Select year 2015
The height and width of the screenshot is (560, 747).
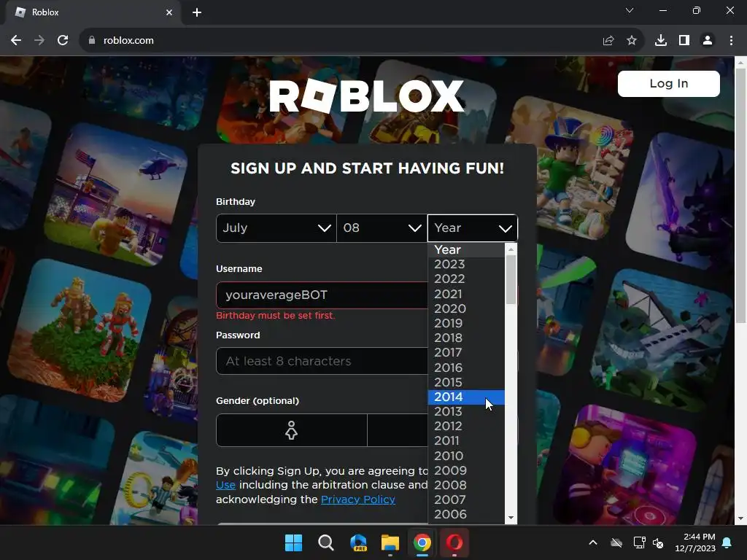pos(466,382)
